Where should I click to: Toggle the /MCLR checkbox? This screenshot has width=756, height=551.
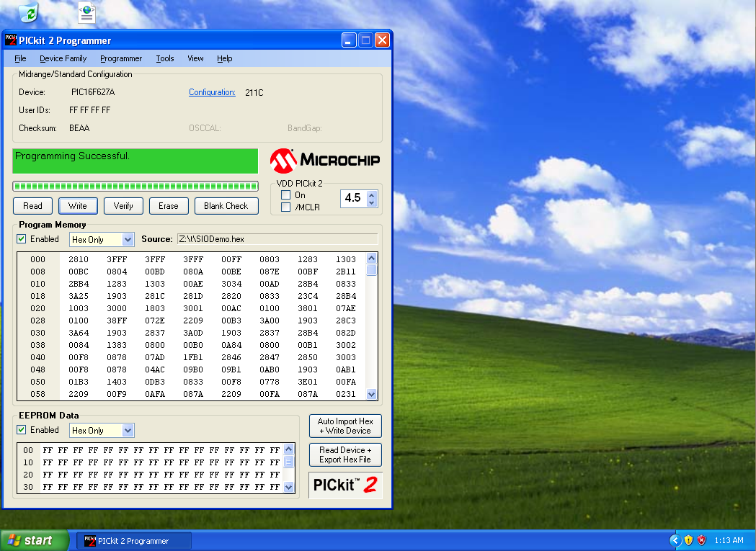(285, 205)
